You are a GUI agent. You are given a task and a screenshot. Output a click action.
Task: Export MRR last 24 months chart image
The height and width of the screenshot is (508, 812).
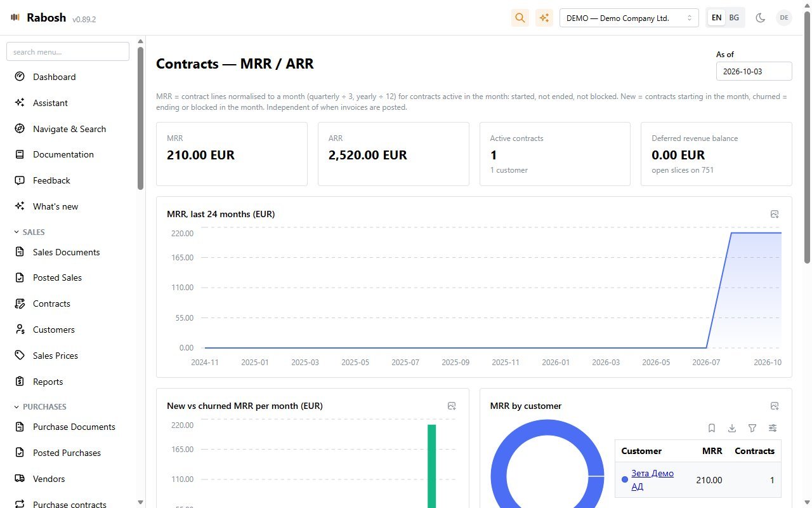pyautogui.click(x=775, y=215)
